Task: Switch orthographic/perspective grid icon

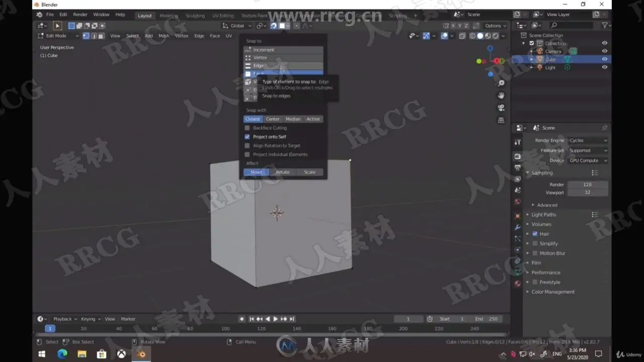Action: click(501, 120)
